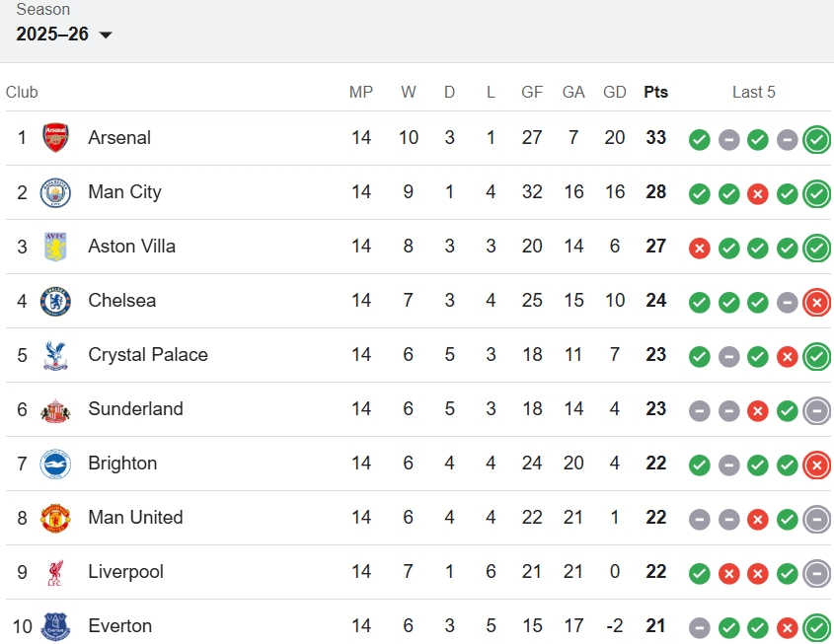Click Chelsea's most recent loss result
Viewport: 834px width, 644px height.
pos(816,302)
